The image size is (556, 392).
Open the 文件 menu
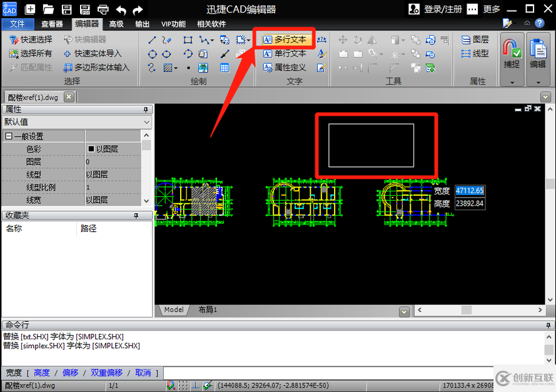click(18, 24)
